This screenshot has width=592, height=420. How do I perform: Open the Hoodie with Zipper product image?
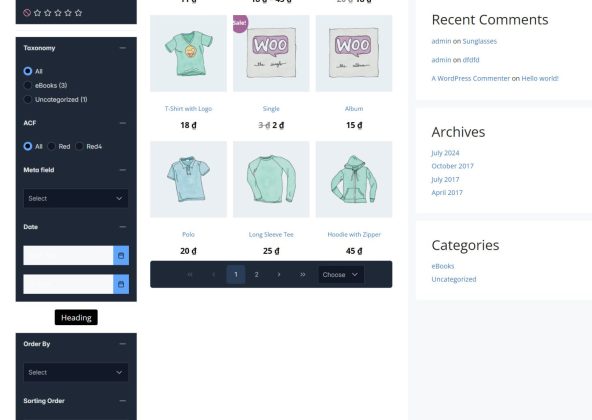pyautogui.click(x=354, y=179)
